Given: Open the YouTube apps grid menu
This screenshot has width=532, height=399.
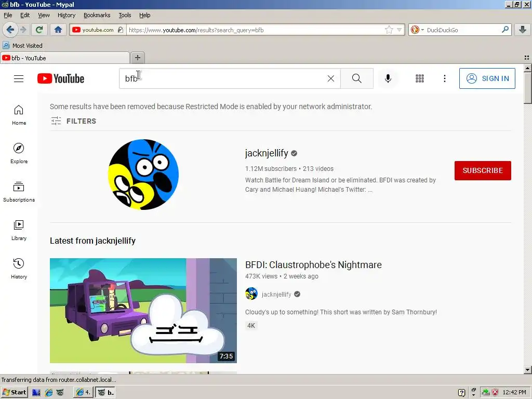Looking at the screenshot, I should click(x=420, y=79).
